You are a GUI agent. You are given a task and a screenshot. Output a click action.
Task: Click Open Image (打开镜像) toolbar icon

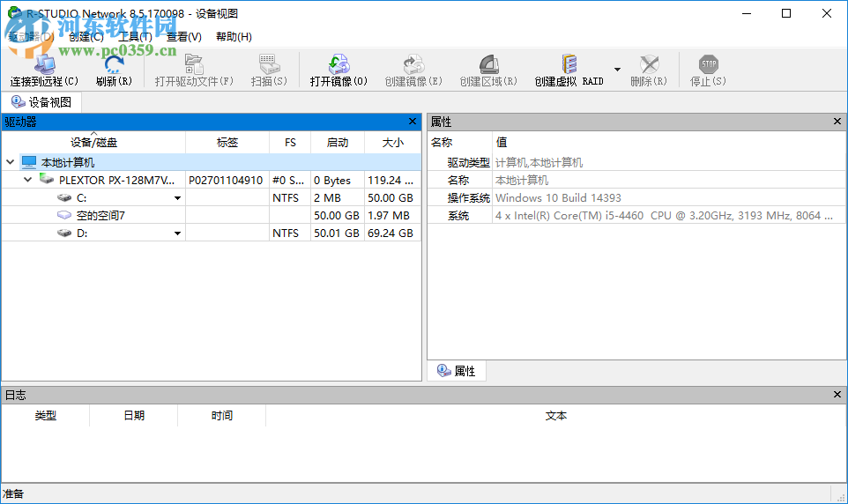[338, 64]
